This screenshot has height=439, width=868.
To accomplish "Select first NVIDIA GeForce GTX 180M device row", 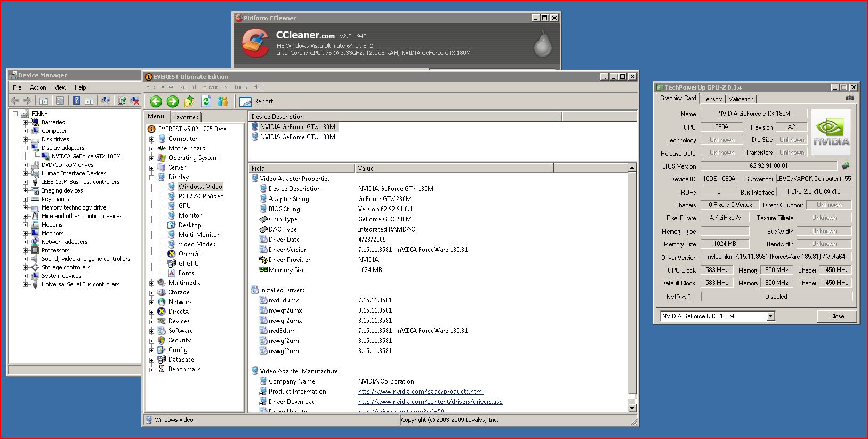I will tap(298, 127).
